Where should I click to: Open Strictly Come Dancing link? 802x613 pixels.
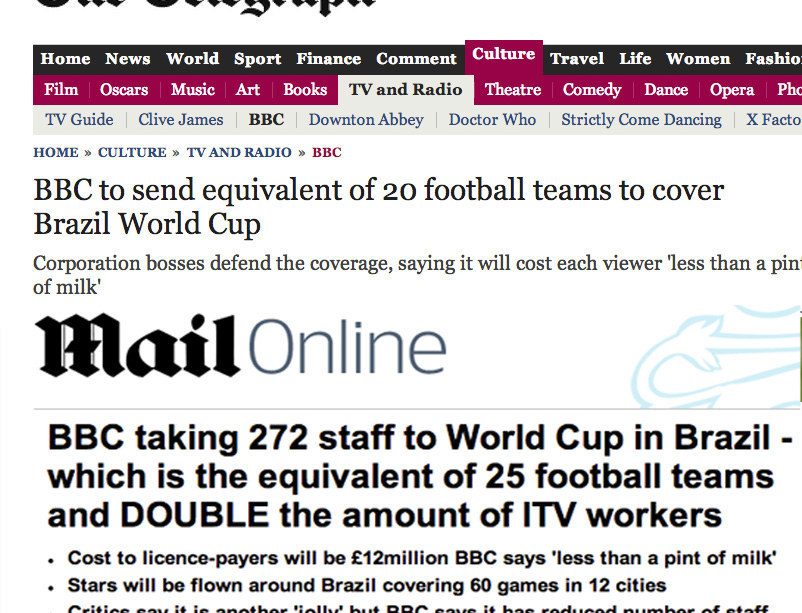pyautogui.click(x=641, y=120)
